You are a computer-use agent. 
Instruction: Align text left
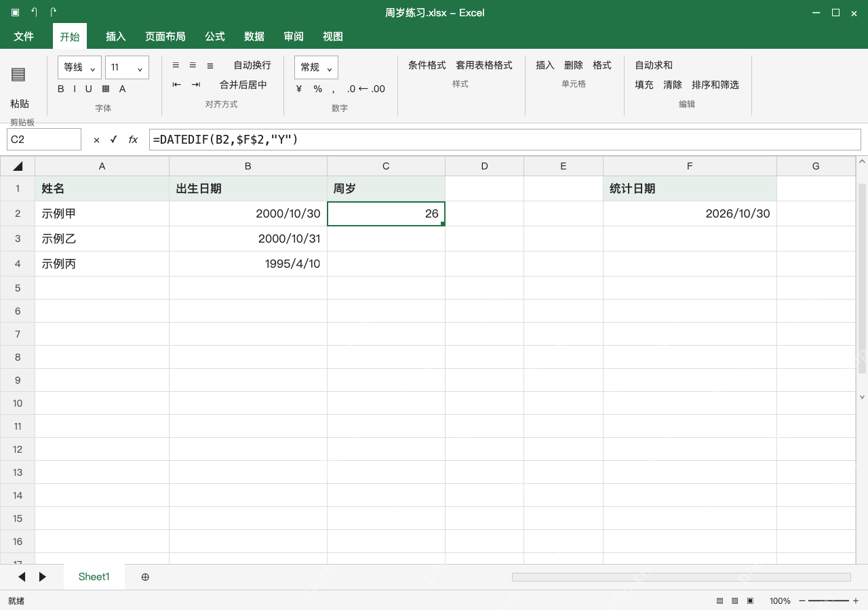[176, 65]
